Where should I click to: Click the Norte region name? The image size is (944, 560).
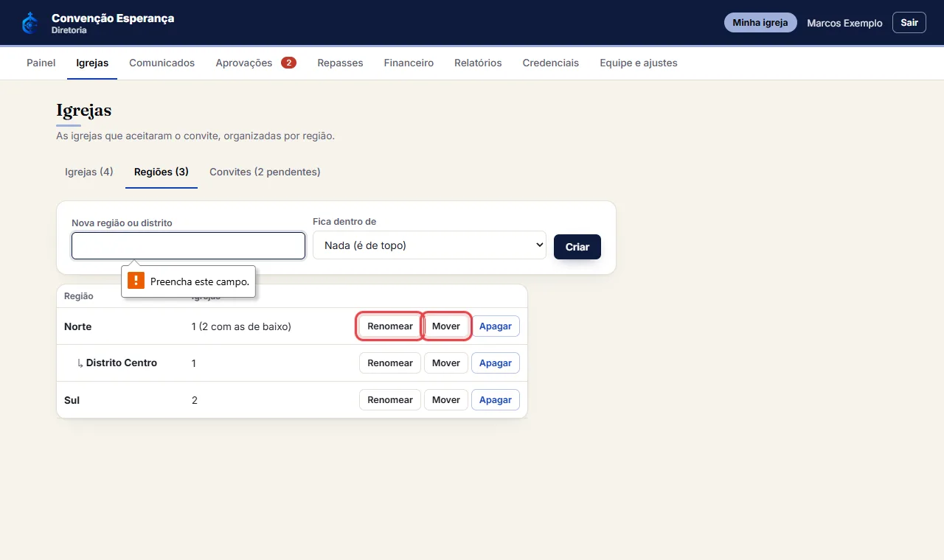78,326
